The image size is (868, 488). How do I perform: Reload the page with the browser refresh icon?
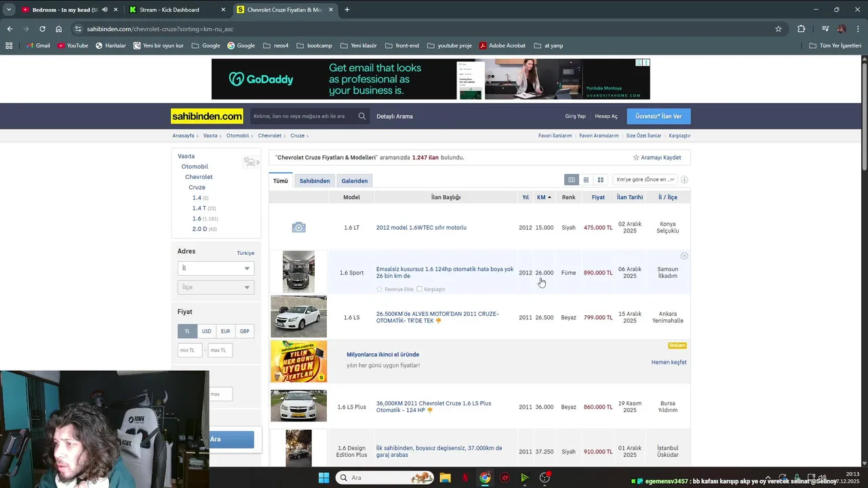42,29
